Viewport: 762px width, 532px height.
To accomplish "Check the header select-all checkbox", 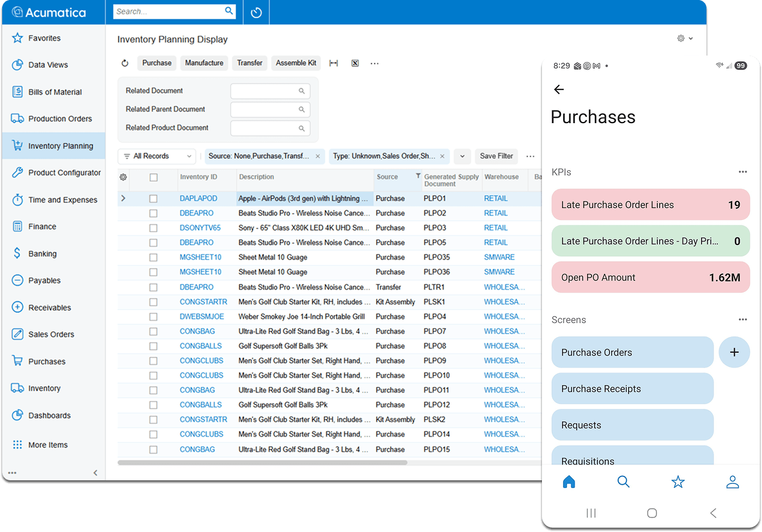I will click(154, 178).
